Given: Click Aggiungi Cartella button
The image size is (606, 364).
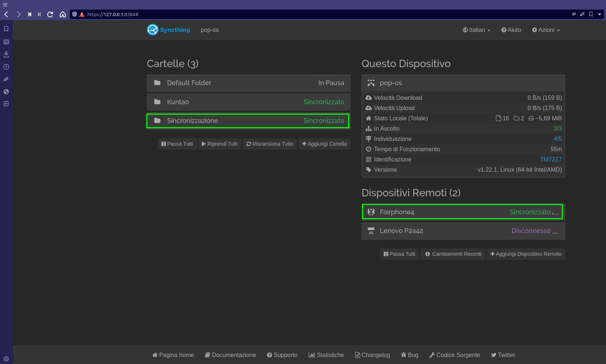Looking at the screenshot, I should (x=324, y=144).
